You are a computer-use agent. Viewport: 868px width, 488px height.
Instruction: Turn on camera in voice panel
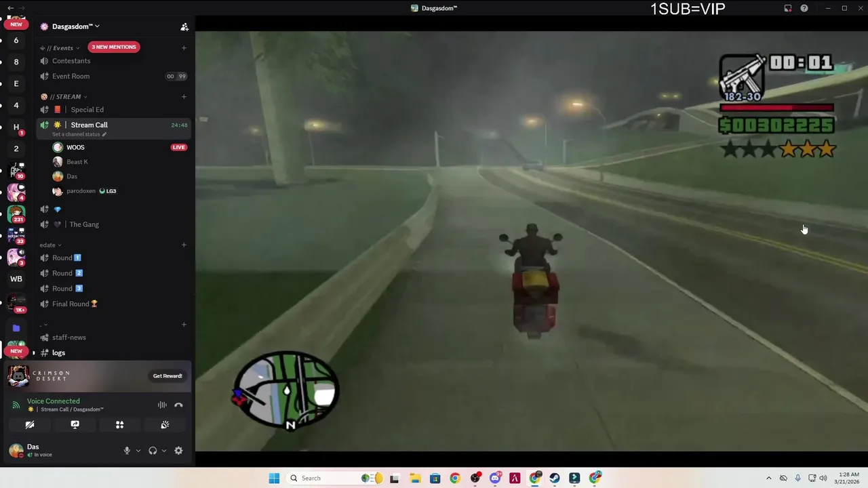(30, 425)
